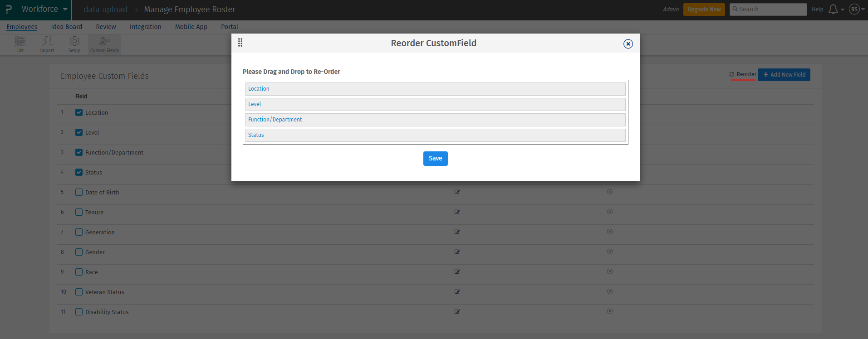This screenshot has height=339, width=868.
Task: Grab the dialog drag handle icon
Action: tap(240, 43)
